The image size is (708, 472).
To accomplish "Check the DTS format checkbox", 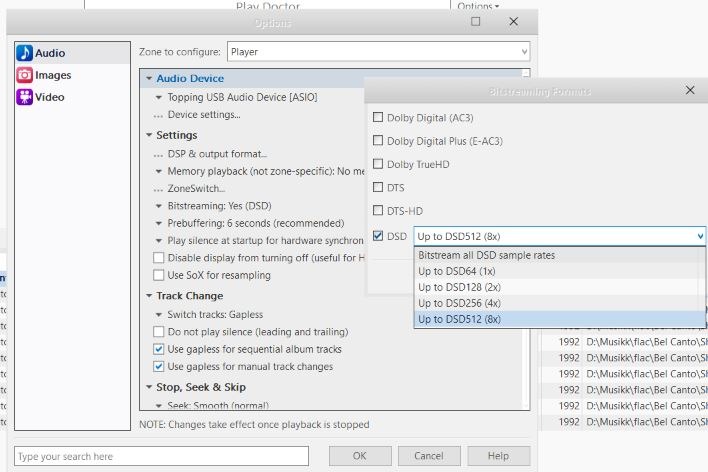I will coord(378,187).
